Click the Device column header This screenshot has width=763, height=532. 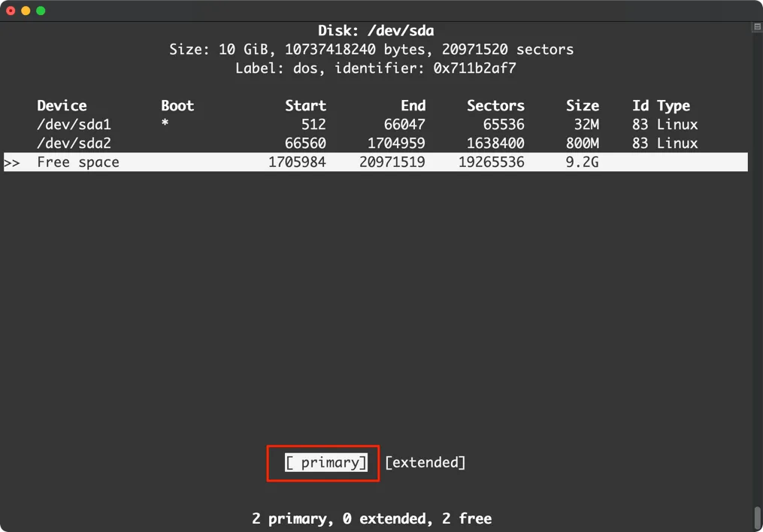pos(62,105)
